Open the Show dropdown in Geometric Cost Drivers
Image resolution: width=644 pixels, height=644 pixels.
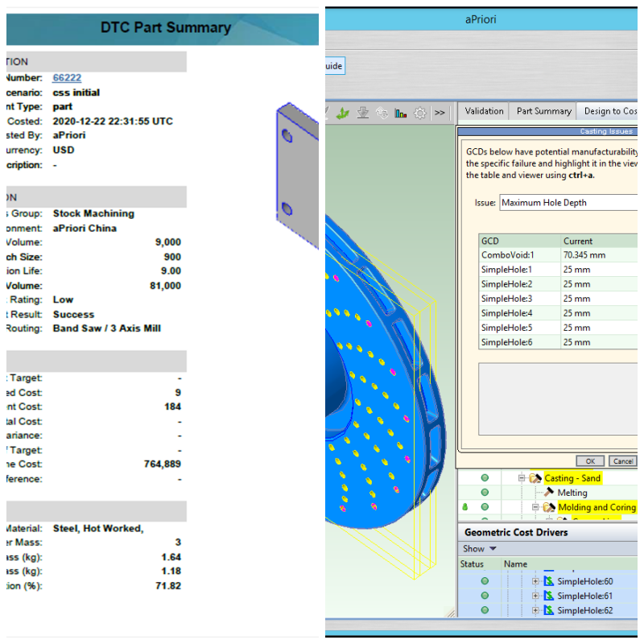[x=480, y=549]
